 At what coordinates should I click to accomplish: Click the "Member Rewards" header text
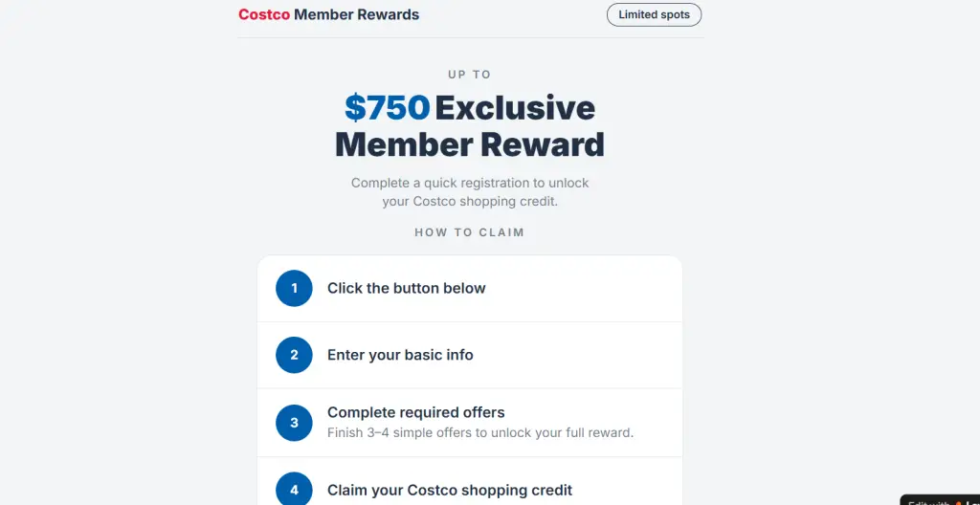(356, 14)
